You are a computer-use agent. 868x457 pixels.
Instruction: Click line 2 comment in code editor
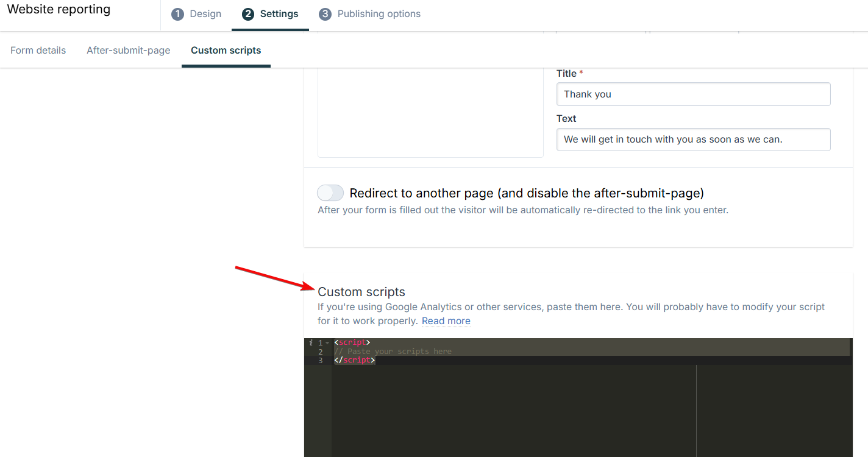tap(393, 352)
